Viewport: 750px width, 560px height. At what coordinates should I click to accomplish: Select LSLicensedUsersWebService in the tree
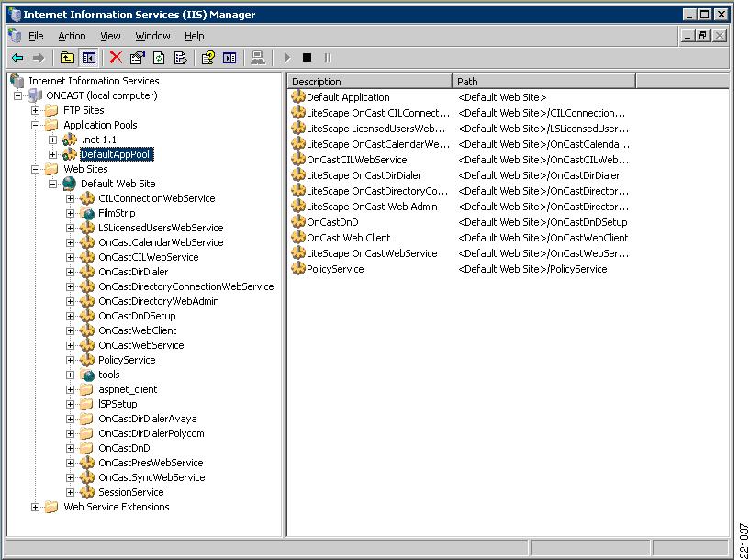click(161, 228)
